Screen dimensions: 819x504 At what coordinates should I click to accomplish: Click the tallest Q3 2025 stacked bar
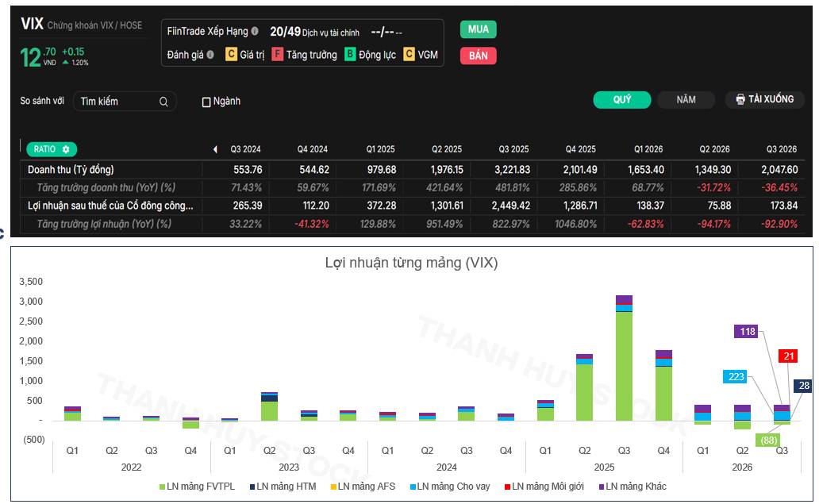point(624,358)
